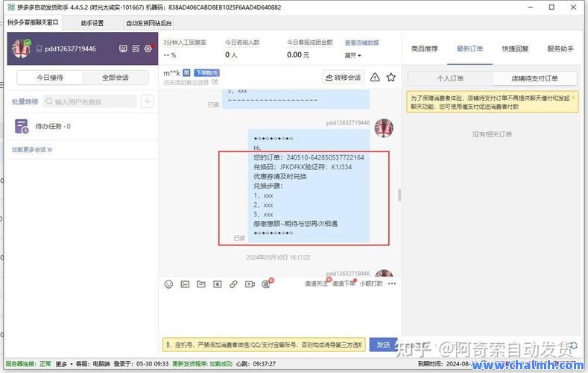Image resolution: width=588 pixels, height=373 pixels.
Task: Open the three-dots more options in chat toolbar
Action: [x=392, y=283]
